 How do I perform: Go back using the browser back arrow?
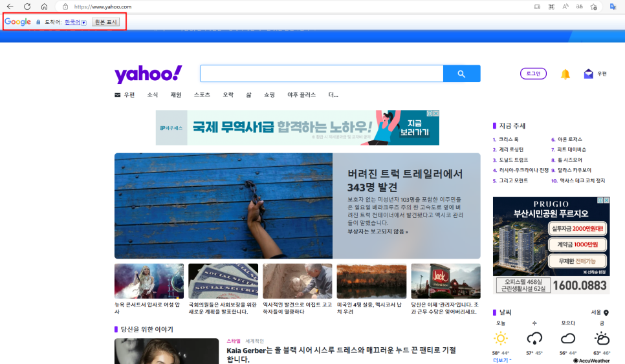[x=10, y=6]
